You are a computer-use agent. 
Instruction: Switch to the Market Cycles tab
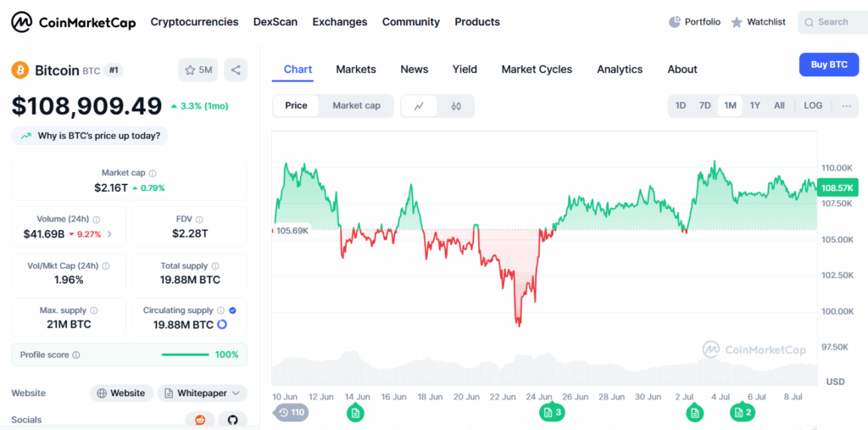(x=537, y=70)
